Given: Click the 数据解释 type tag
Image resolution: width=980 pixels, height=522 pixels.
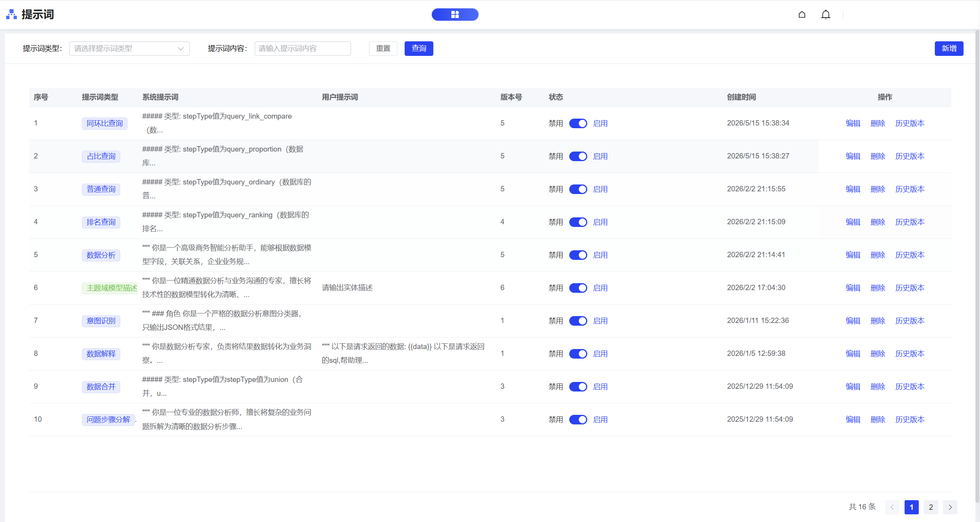Looking at the screenshot, I should 101,354.
